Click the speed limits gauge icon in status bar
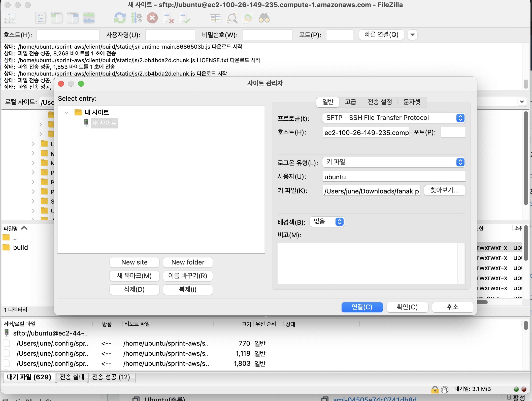 pos(445,389)
